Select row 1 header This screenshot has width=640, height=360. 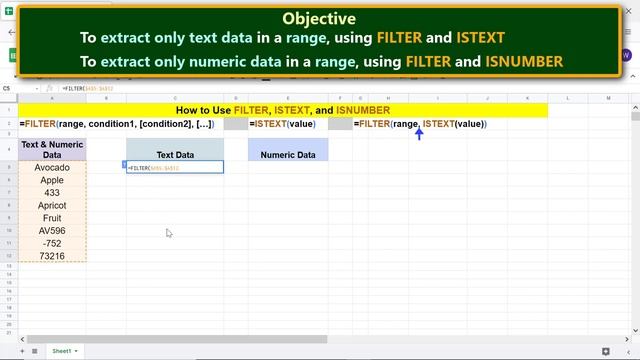[x=9, y=110]
